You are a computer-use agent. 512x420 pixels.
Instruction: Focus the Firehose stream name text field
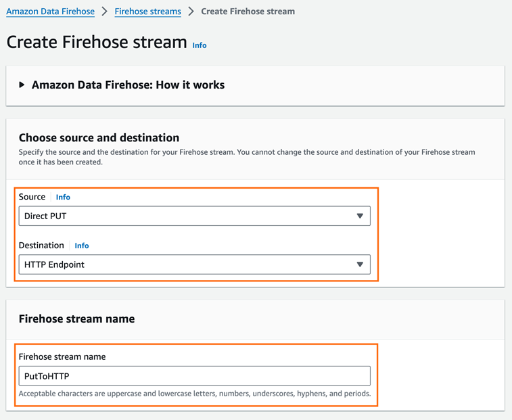194,375
